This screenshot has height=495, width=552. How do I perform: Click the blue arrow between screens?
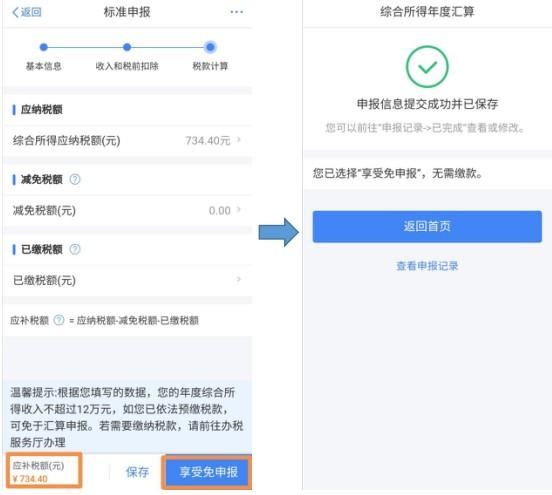278,232
